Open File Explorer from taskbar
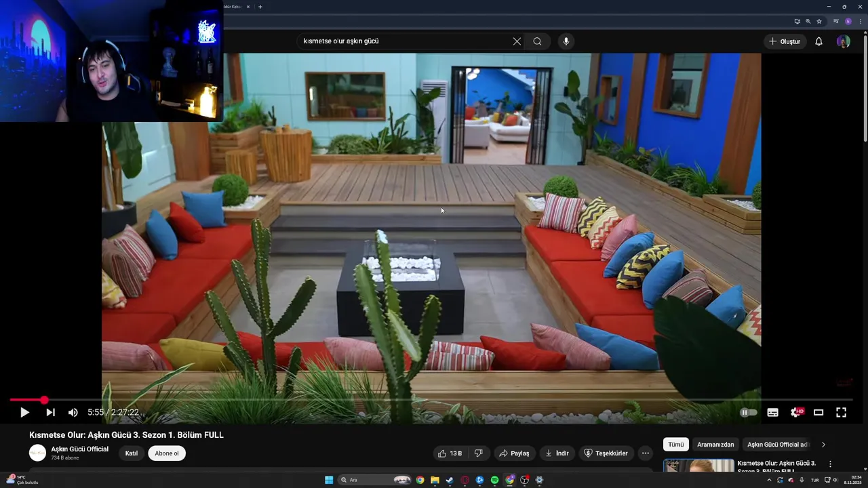The height and width of the screenshot is (488, 868). (435, 480)
